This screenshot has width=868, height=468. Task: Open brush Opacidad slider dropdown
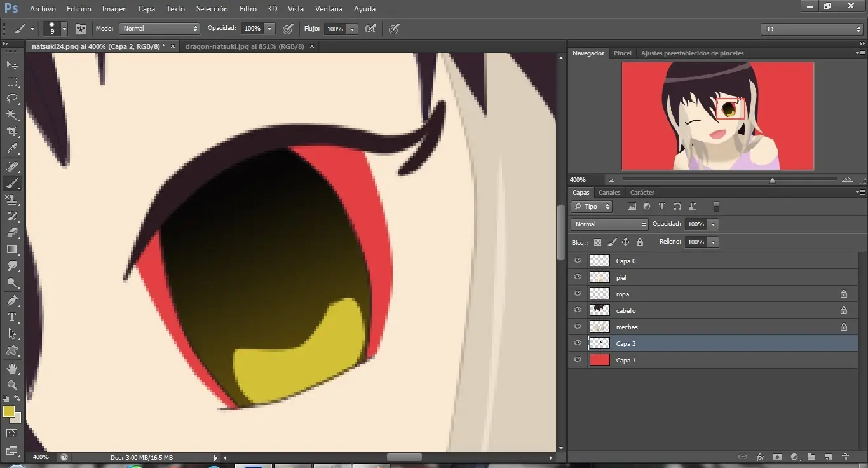(270, 29)
